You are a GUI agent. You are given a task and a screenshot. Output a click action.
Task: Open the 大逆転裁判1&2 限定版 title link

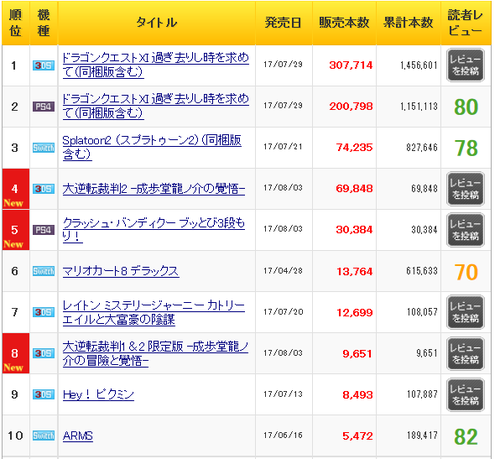[x=156, y=353]
